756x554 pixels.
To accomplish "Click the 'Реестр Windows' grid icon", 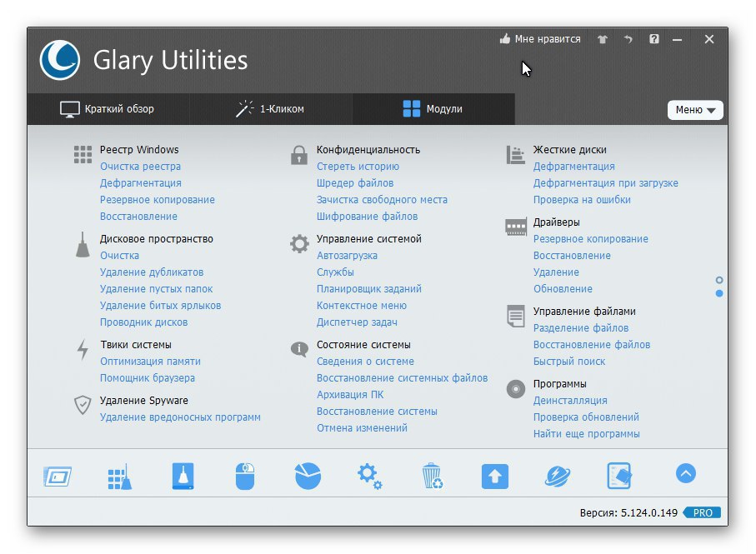I will (x=83, y=155).
